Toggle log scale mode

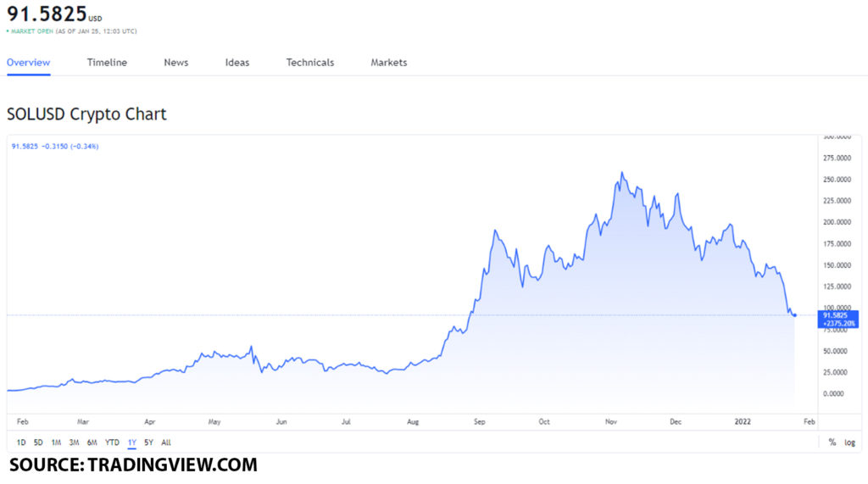coord(849,442)
